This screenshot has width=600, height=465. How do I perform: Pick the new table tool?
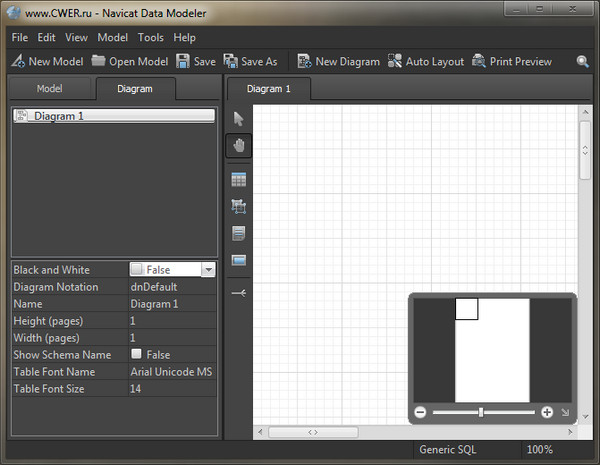coord(238,180)
